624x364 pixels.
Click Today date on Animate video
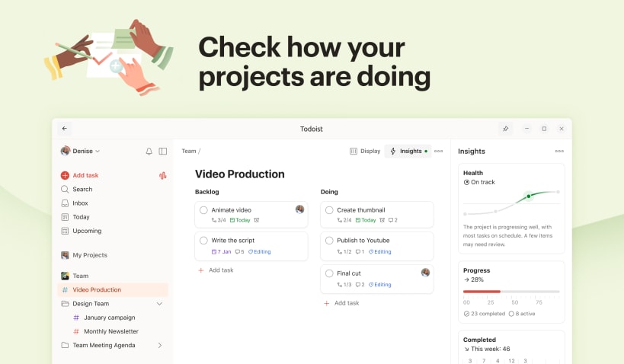240,220
